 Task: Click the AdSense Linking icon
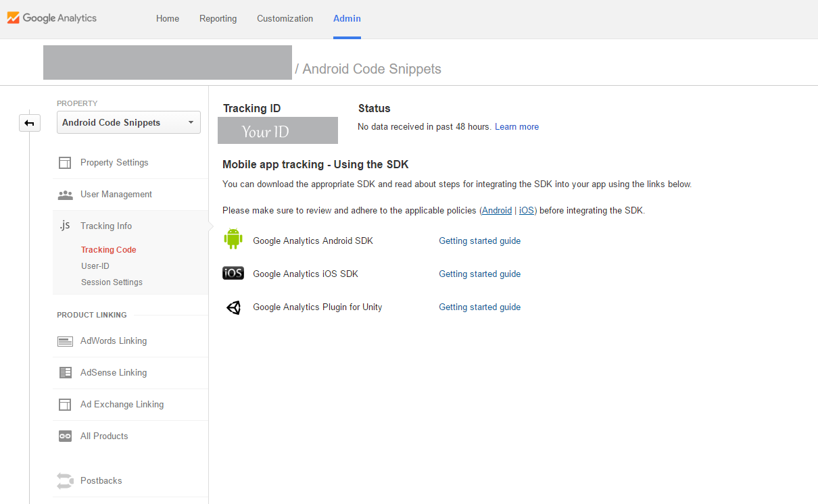pos(65,373)
